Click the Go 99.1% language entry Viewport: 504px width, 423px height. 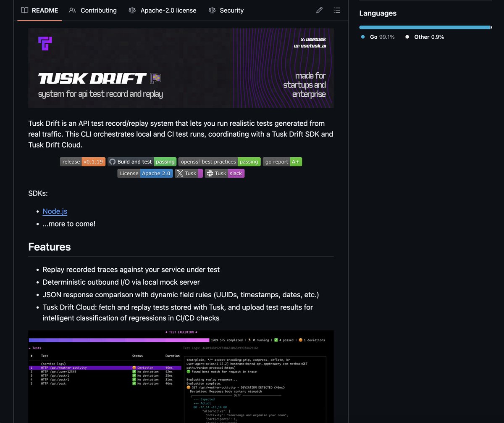click(x=378, y=37)
